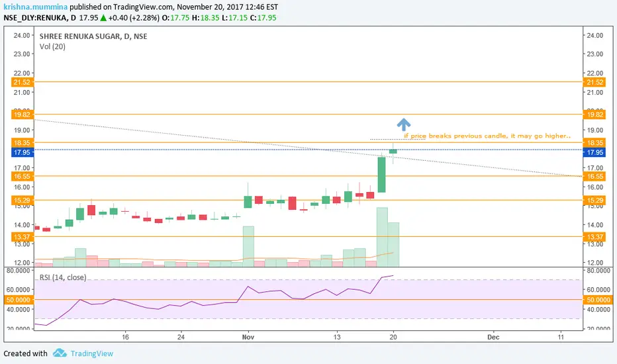The width and height of the screenshot is (617, 364).
Task: Select the right 15.29 price label
Action: (x=594, y=201)
